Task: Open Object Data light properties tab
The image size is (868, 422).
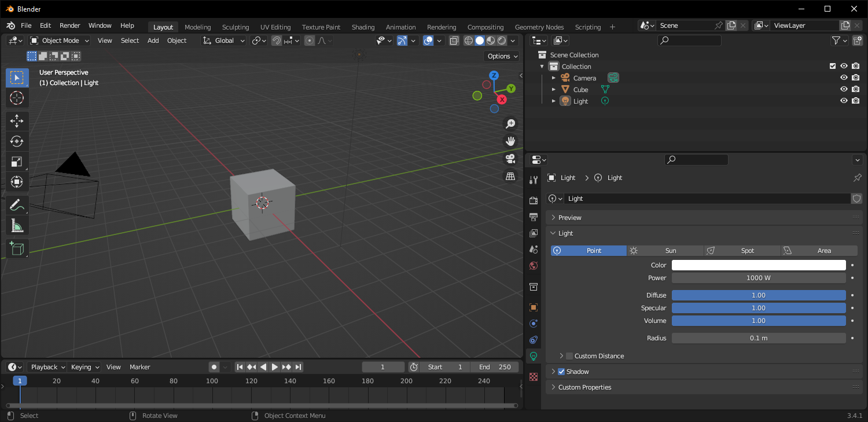Action: (534, 356)
